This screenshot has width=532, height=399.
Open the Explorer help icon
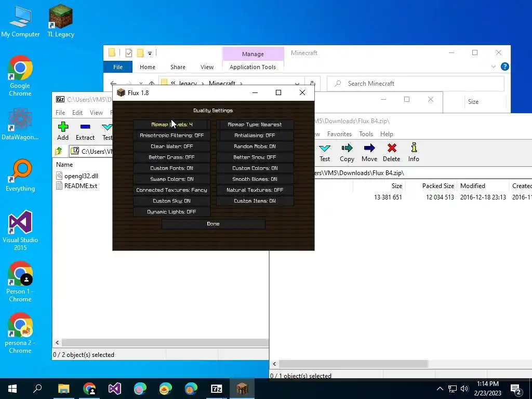[x=505, y=66]
